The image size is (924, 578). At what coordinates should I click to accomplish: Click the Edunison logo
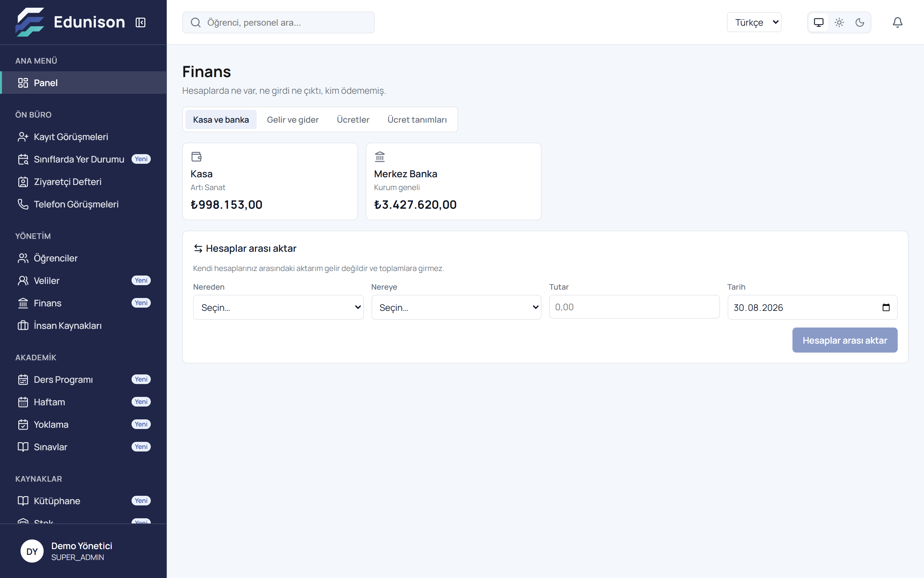pyautogui.click(x=70, y=22)
